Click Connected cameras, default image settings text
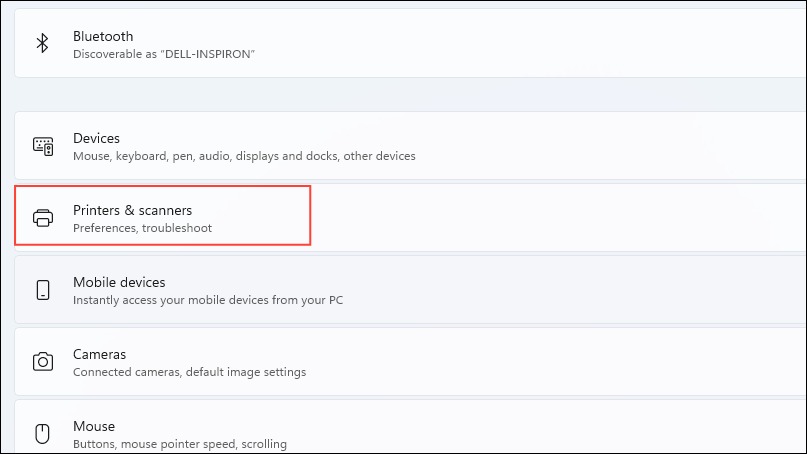807x454 pixels. tap(189, 372)
